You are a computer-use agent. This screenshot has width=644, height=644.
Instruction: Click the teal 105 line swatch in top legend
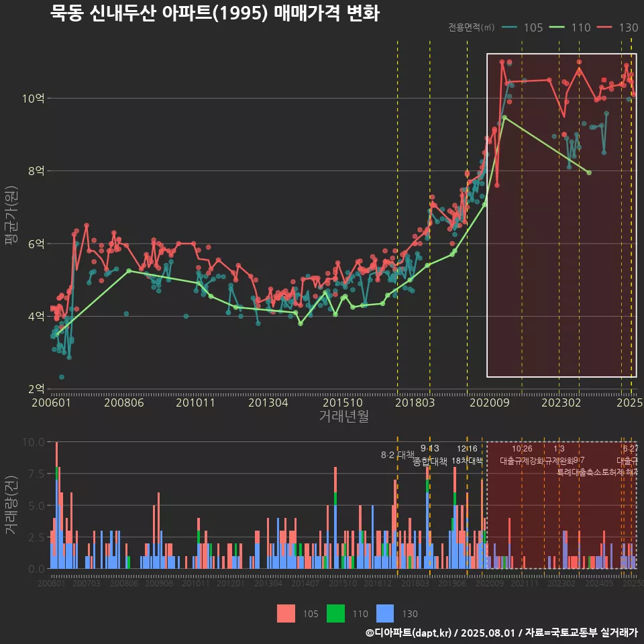pyautogui.click(x=509, y=27)
